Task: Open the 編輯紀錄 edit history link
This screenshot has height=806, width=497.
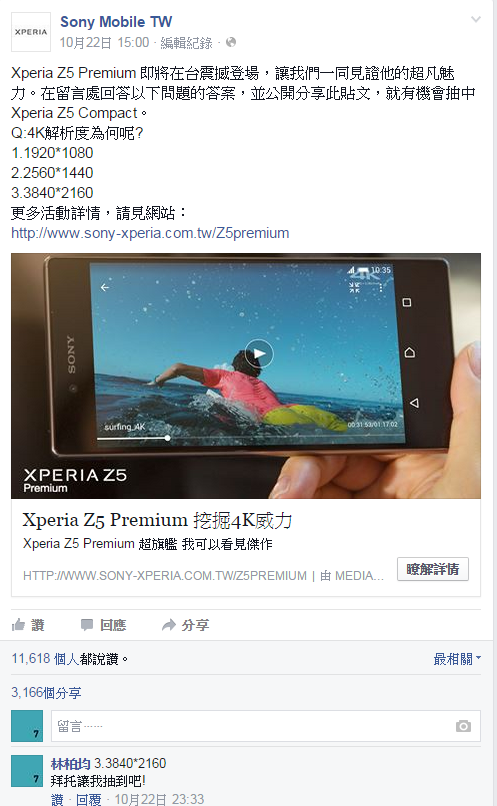Action: click(x=186, y=43)
